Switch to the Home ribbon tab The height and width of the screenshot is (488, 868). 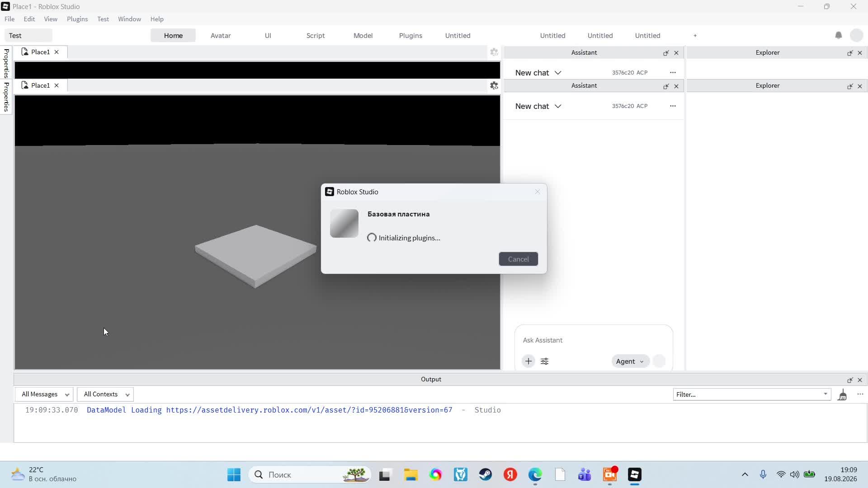pos(173,36)
